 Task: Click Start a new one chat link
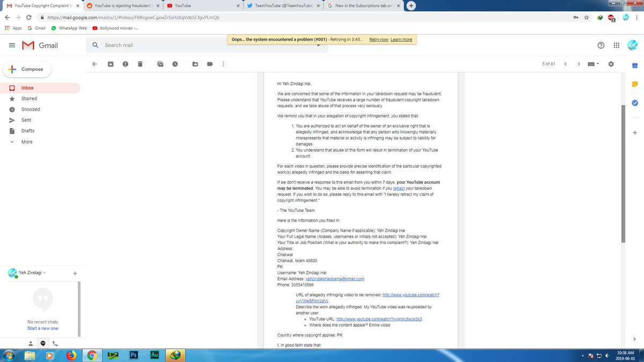click(42, 328)
